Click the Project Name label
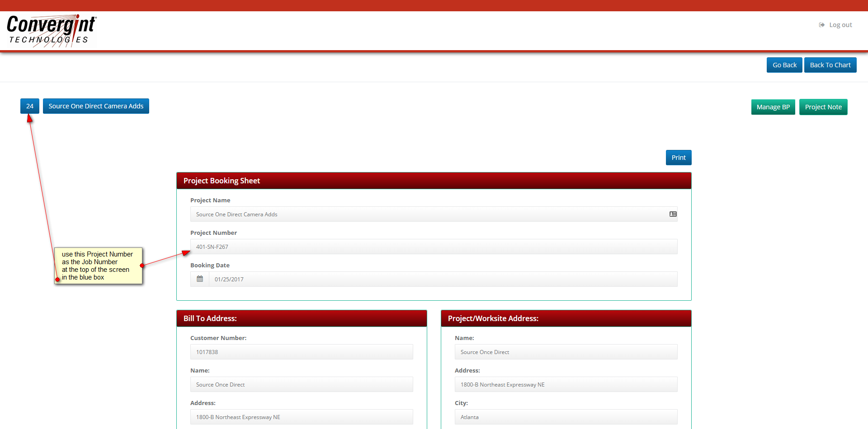Viewport: 868px width, 429px height. [x=210, y=200]
